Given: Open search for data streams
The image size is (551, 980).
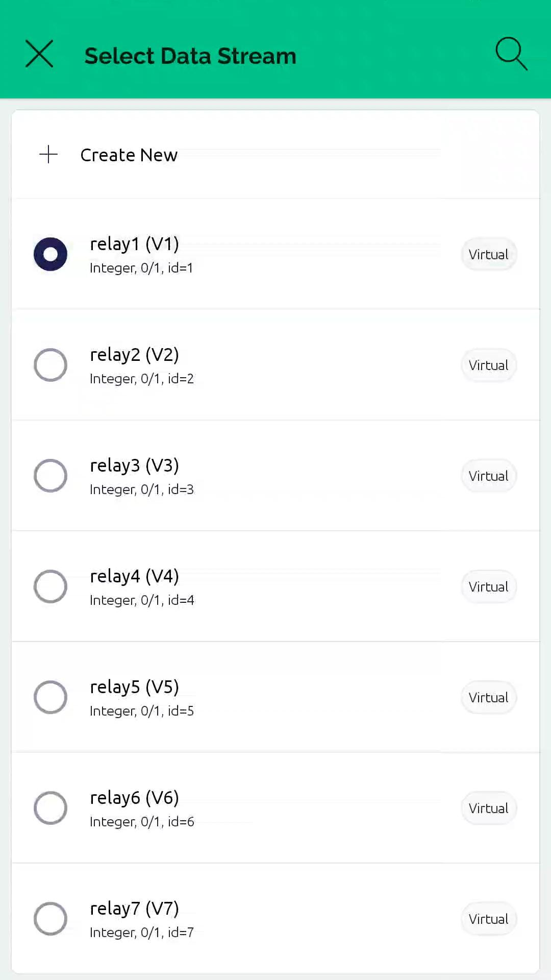Looking at the screenshot, I should pos(511,53).
